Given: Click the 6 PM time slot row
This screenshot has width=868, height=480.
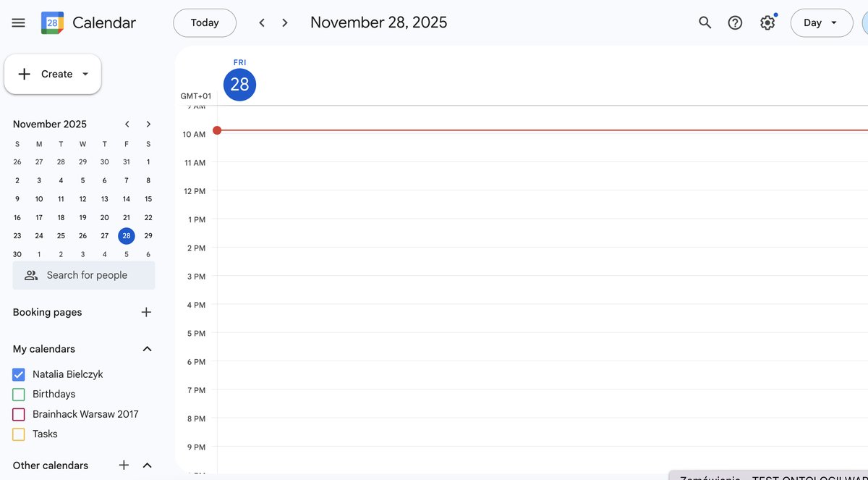Looking at the screenshot, I should (542, 375).
